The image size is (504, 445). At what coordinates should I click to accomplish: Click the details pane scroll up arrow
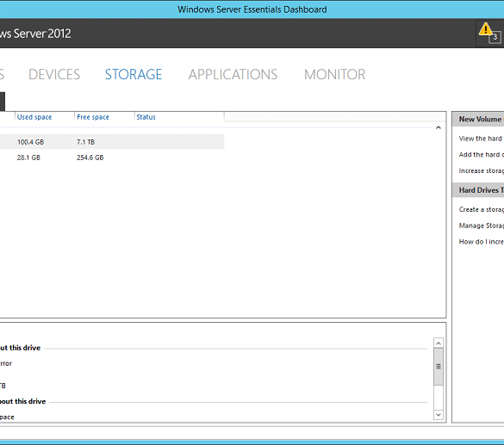click(439, 343)
